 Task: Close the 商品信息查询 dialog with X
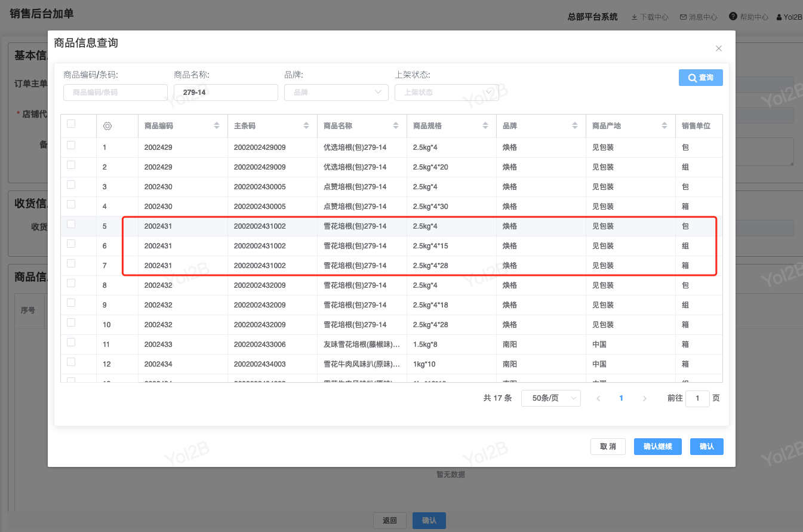718,48
